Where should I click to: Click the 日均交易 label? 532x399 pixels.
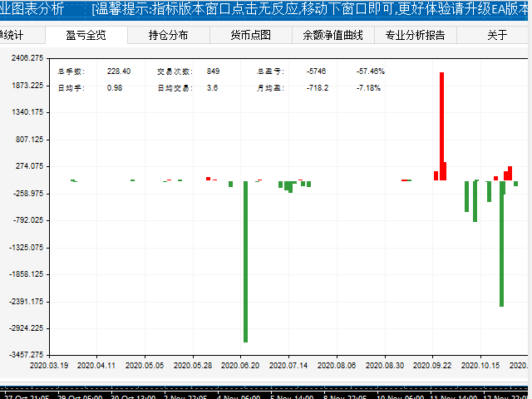pyautogui.click(x=175, y=88)
